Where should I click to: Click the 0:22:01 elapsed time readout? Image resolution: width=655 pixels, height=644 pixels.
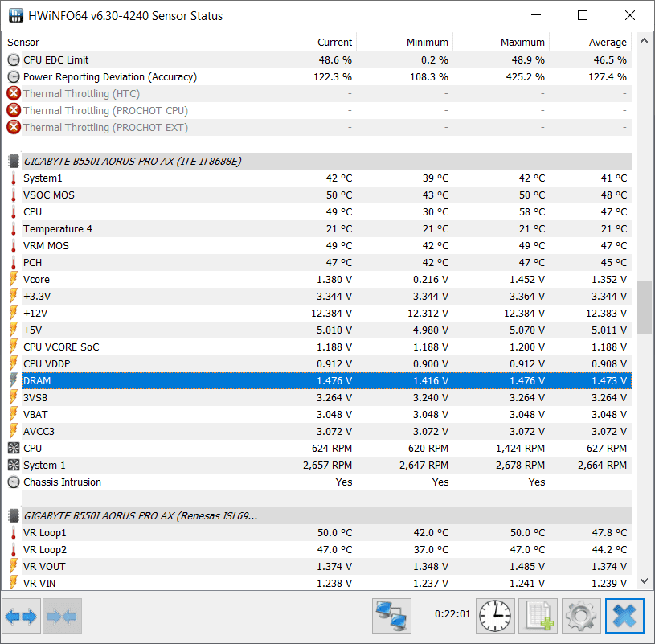[452, 614]
